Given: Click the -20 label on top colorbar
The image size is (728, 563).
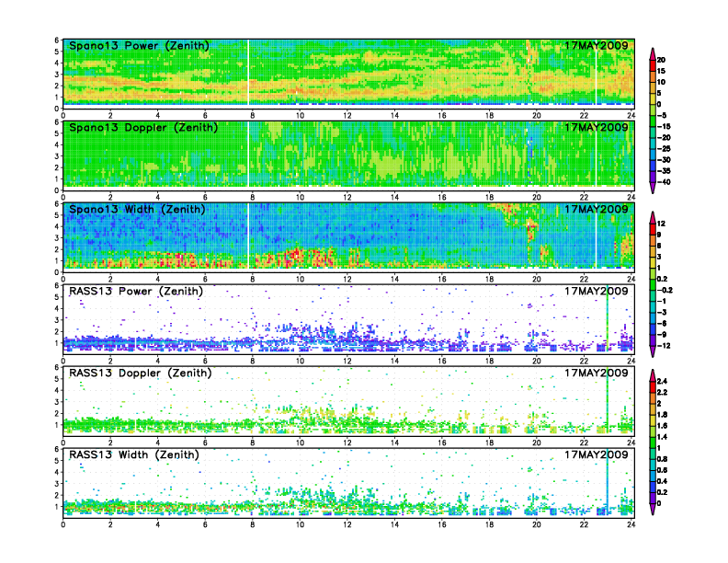Looking at the screenshot, I should click(664, 137).
